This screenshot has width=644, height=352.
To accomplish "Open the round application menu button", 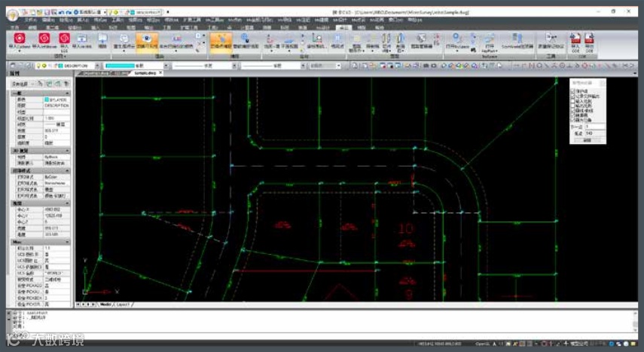I will coord(13,15).
